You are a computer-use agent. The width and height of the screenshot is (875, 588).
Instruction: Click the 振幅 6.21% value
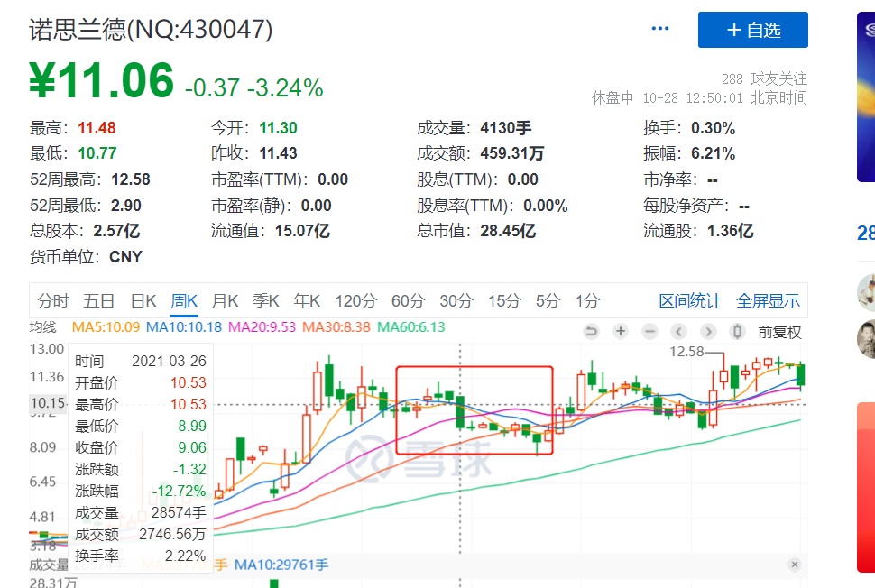pyautogui.click(x=713, y=153)
